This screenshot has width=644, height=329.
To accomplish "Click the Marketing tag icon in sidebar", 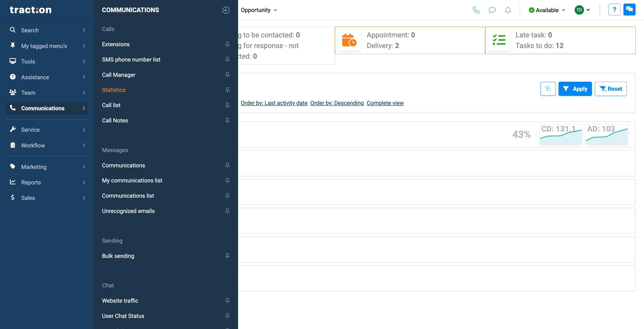I will (x=12, y=166).
